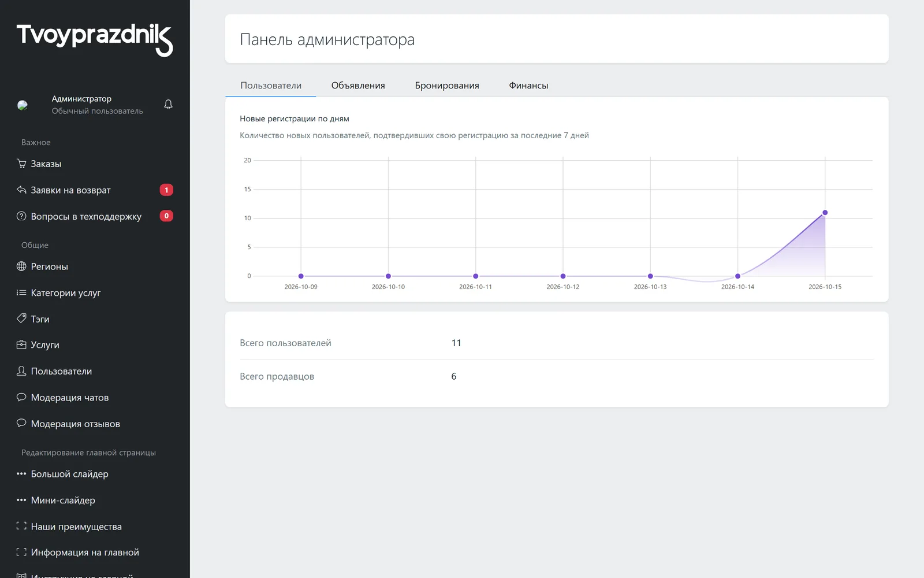Click the chat bubble icon for Модерация отзывов

tap(21, 423)
